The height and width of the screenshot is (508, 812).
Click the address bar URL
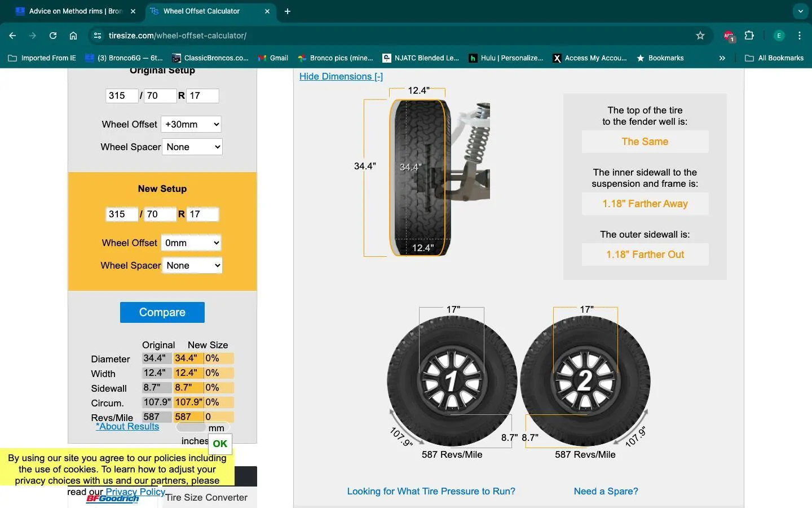click(178, 36)
